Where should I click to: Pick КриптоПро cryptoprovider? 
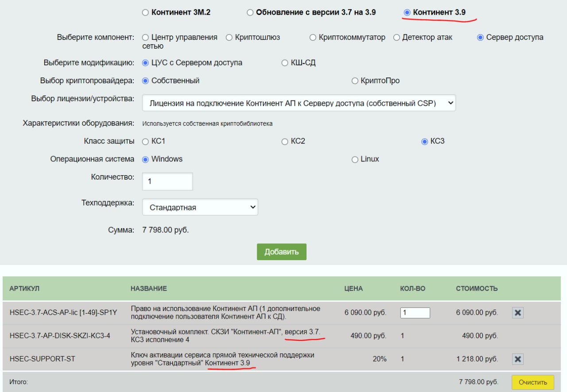point(355,81)
